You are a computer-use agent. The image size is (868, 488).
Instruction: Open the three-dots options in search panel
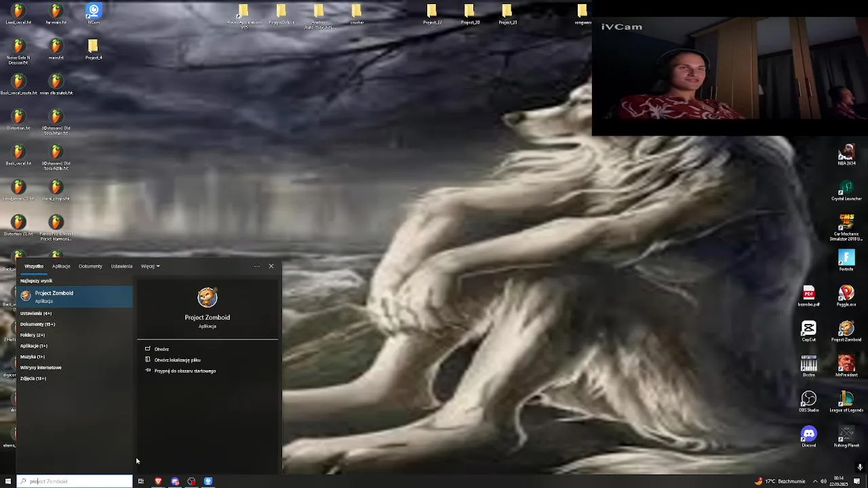tap(257, 266)
